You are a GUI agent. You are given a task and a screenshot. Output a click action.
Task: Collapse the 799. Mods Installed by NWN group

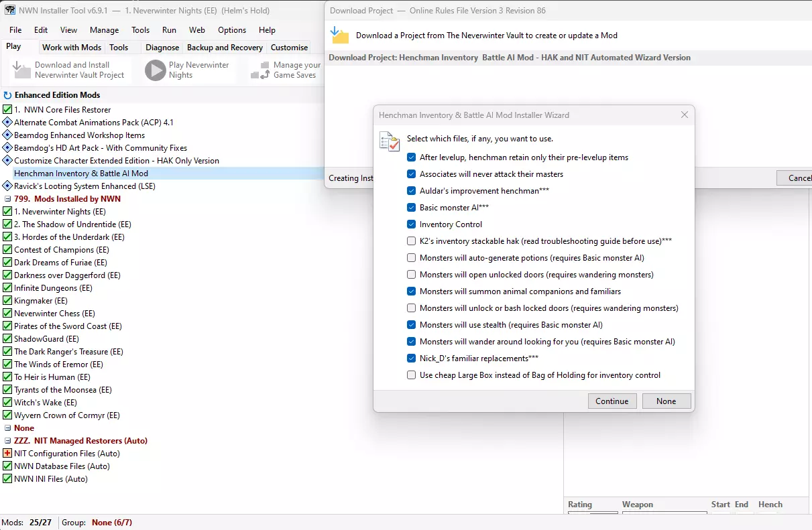[x=8, y=199]
